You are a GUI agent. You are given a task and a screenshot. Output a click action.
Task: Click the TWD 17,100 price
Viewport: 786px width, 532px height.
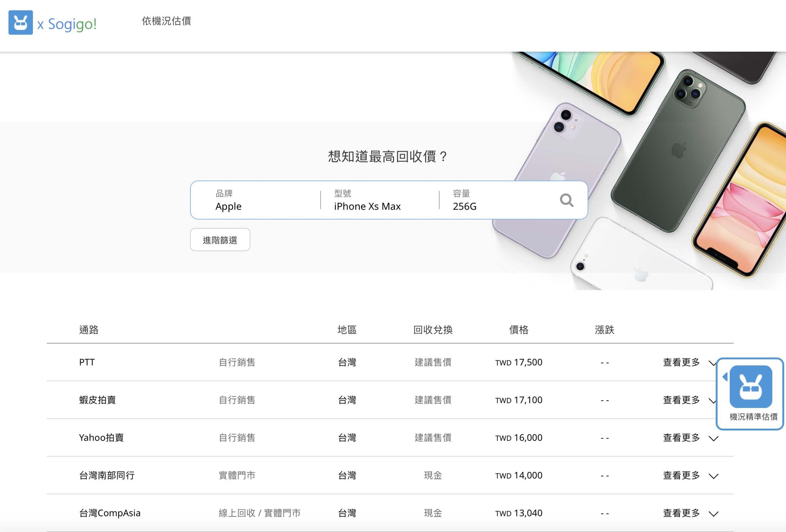click(x=519, y=400)
